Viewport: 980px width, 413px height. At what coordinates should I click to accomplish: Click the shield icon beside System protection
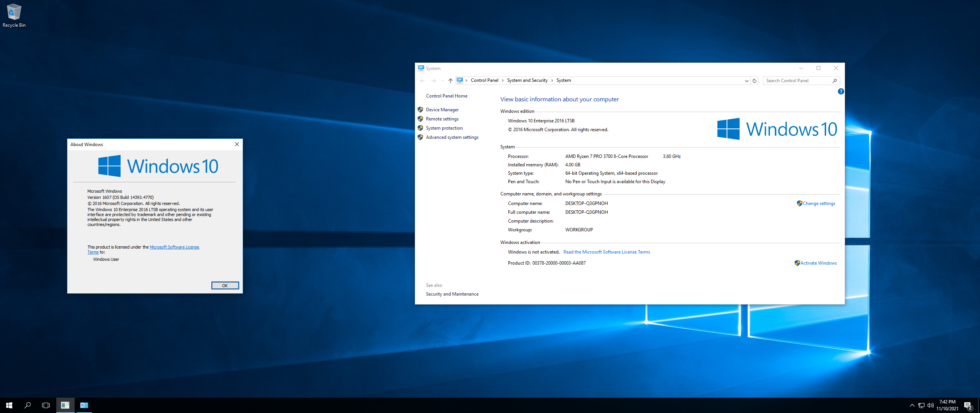[x=420, y=128]
